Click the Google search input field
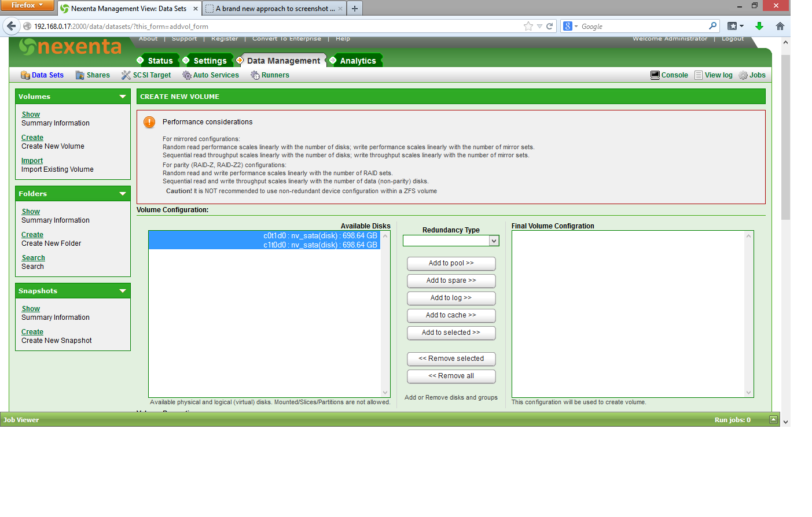Viewport: 812px width, 517px height. [x=643, y=26]
